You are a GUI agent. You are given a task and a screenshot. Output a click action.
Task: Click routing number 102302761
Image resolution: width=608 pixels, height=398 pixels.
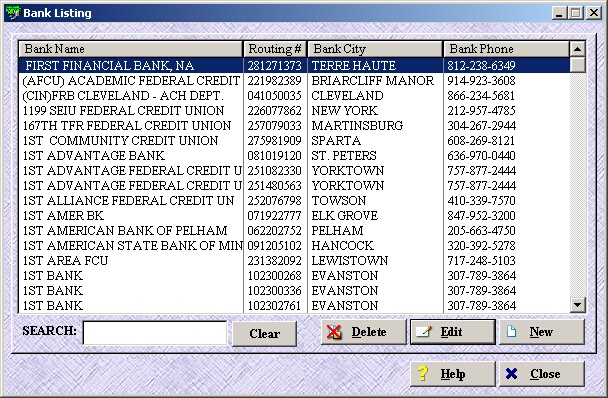[275, 306]
